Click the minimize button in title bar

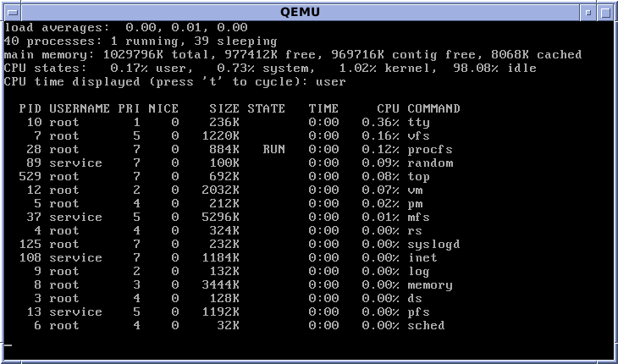click(x=588, y=11)
